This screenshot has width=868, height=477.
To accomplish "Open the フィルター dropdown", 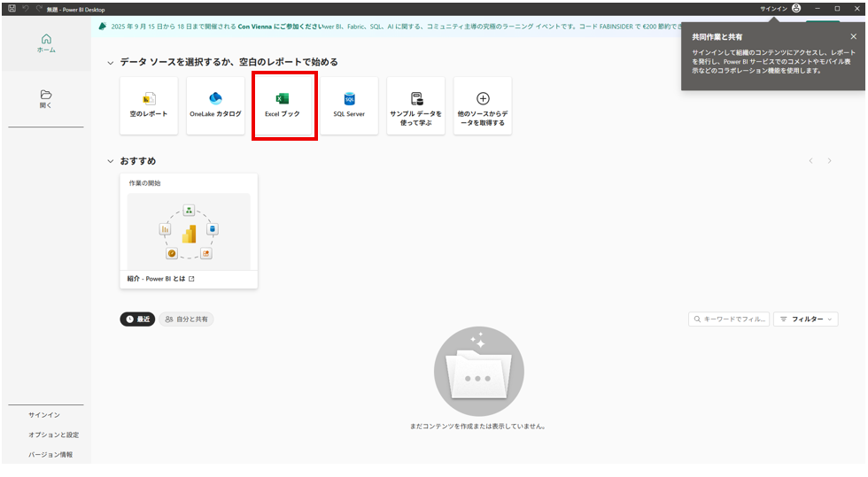I will coord(805,319).
